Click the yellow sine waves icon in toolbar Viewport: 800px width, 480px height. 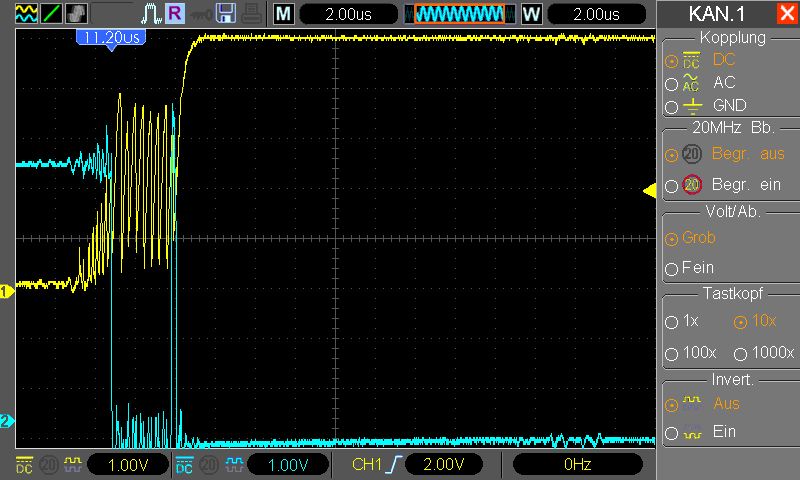27,13
